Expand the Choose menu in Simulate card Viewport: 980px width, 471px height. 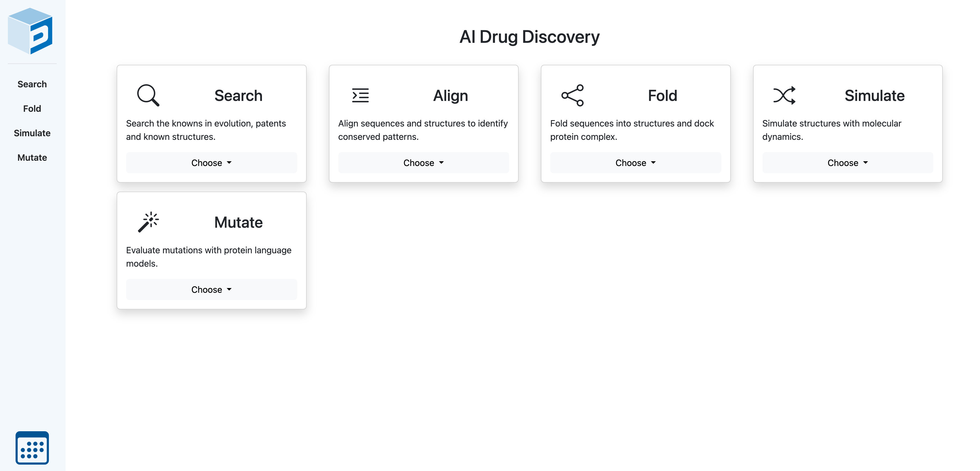[x=847, y=163]
